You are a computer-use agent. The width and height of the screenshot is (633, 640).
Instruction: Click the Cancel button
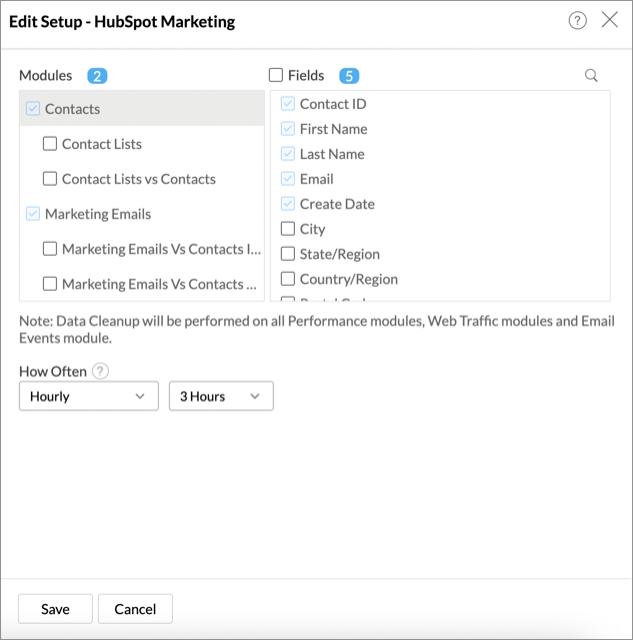point(135,609)
